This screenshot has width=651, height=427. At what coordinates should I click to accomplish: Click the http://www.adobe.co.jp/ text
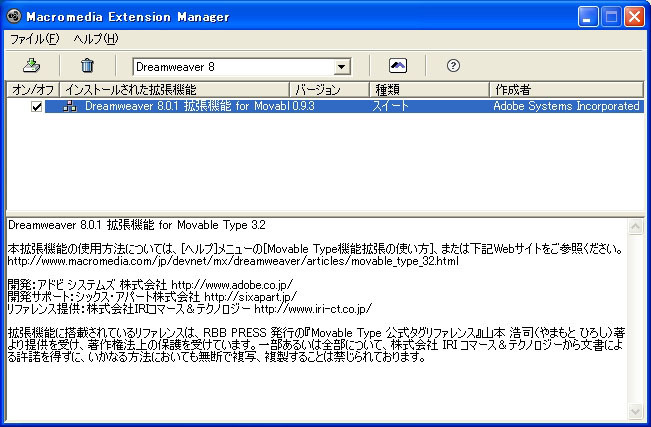pos(232,285)
